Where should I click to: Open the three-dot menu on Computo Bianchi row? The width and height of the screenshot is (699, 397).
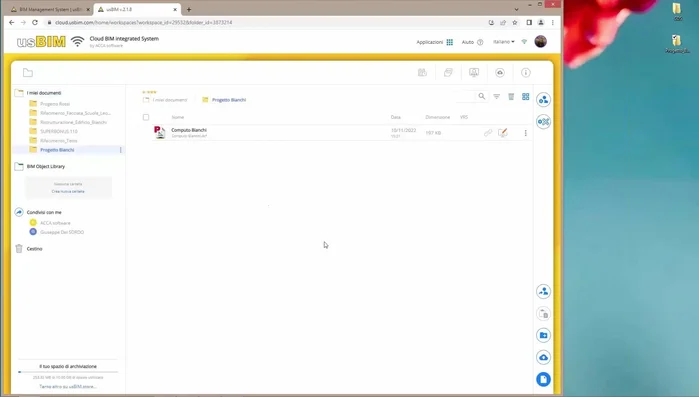coord(526,133)
